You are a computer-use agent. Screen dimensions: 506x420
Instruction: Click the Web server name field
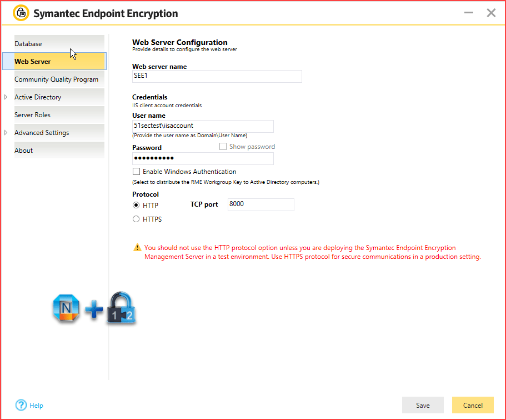[x=217, y=76]
